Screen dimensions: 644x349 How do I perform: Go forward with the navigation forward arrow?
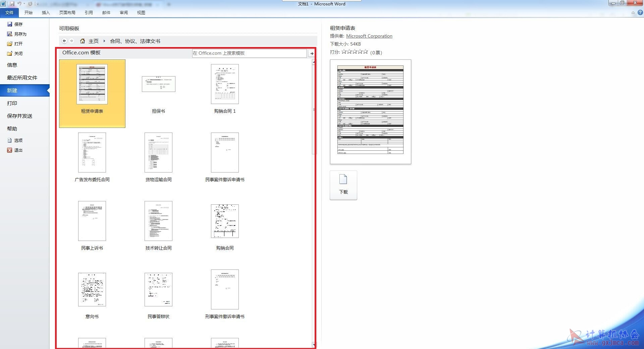(71, 41)
